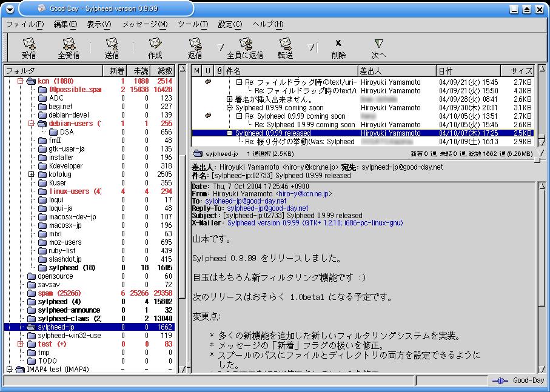Image resolution: width=550 pixels, height=392 pixels.
Task: Click the mailbox icon next to kcn
Action: [31, 81]
